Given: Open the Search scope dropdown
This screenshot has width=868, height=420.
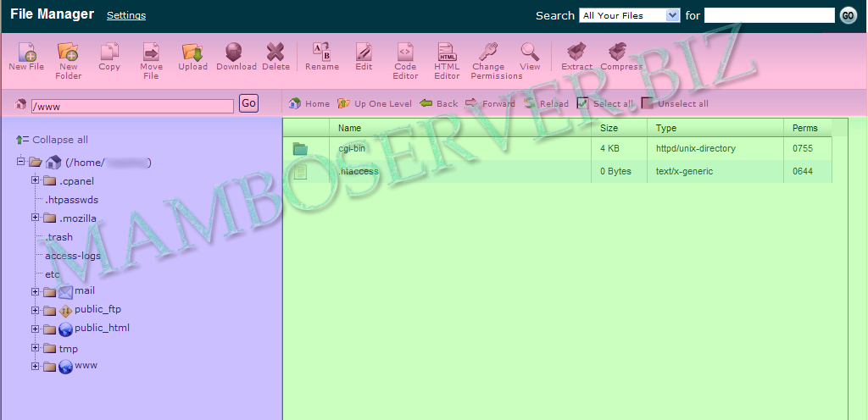Looking at the screenshot, I should pos(630,15).
